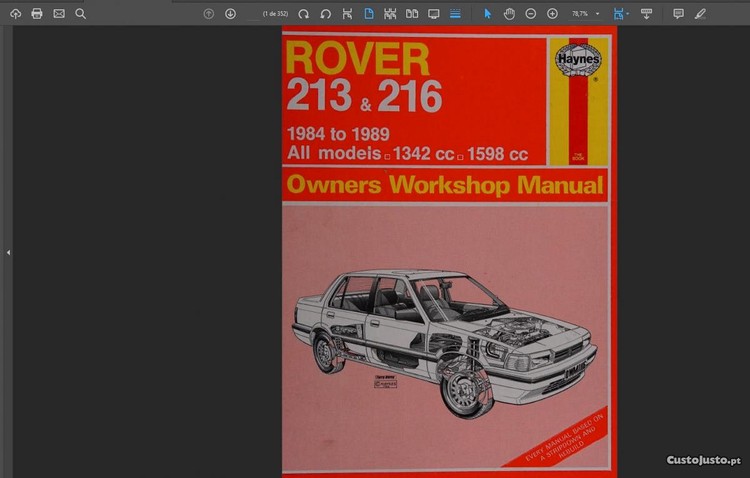The height and width of the screenshot is (478, 750).
Task: Toggle single page view mode
Action: point(368,14)
